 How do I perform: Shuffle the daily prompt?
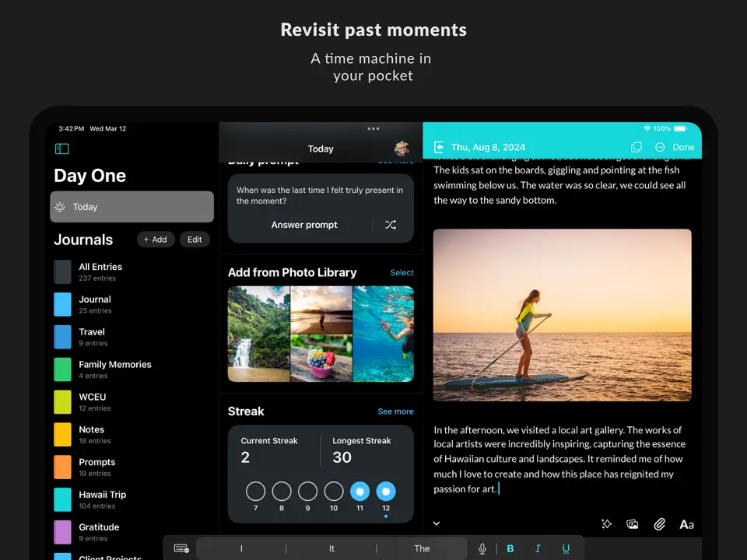click(x=391, y=225)
